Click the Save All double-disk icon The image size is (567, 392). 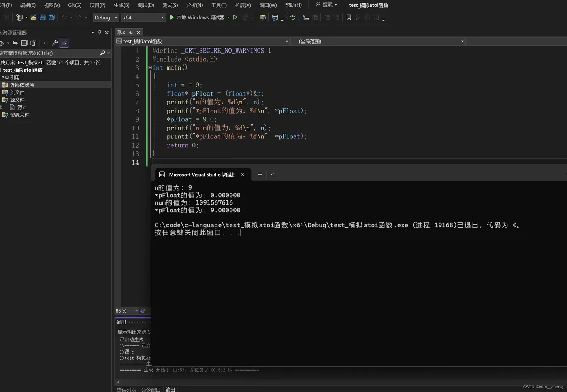51,17
